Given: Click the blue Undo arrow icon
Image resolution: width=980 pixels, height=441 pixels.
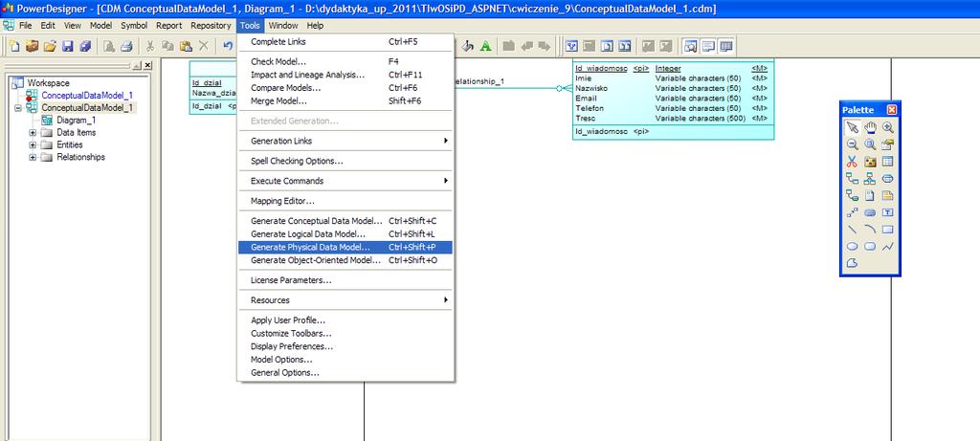Looking at the screenshot, I should [228, 46].
